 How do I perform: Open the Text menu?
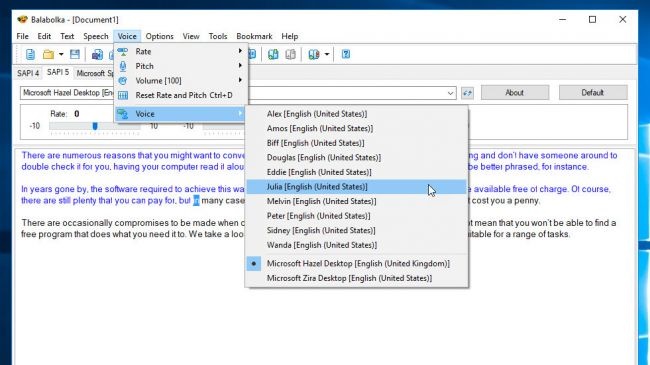(67, 36)
